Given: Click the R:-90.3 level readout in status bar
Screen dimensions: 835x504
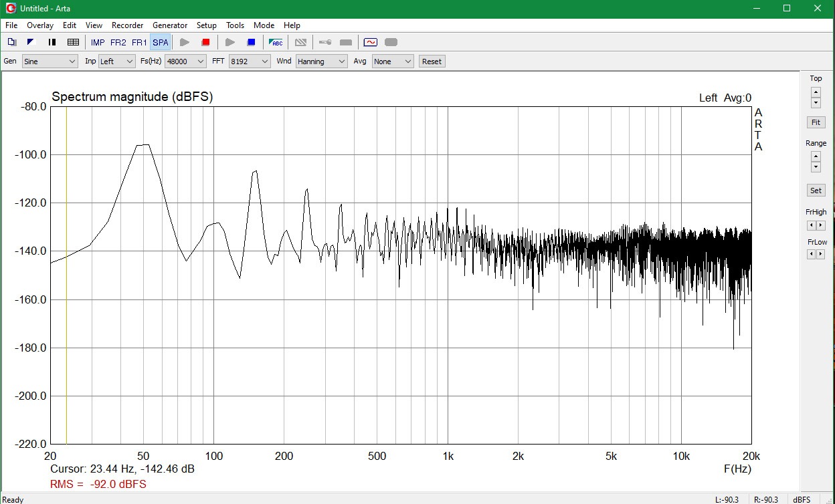Looking at the screenshot, I should click(765, 499).
